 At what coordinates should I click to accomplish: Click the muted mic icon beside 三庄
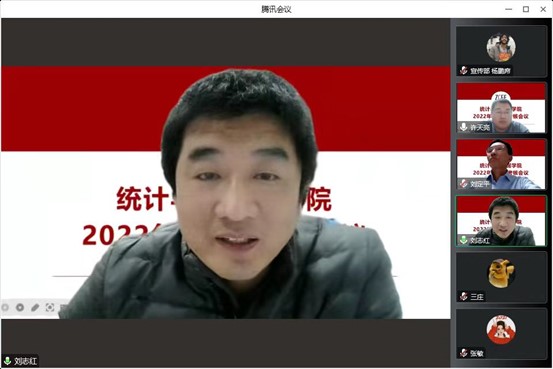click(463, 297)
